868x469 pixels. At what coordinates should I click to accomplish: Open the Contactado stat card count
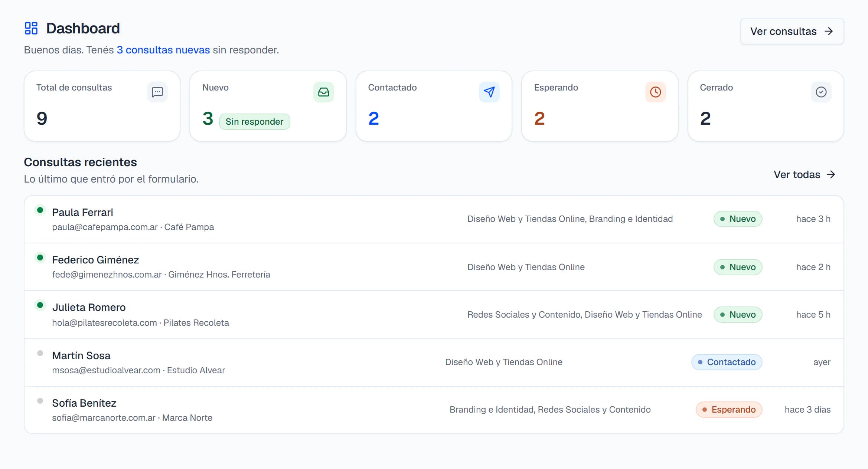373,119
